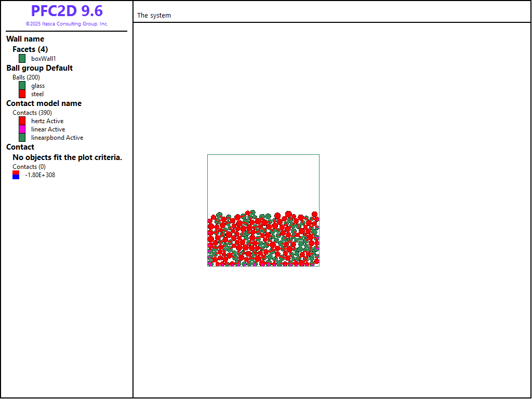Image resolution: width=532 pixels, height=399 pixels.
Task: Click the glass ball color swatch
Action: (22, 86)
